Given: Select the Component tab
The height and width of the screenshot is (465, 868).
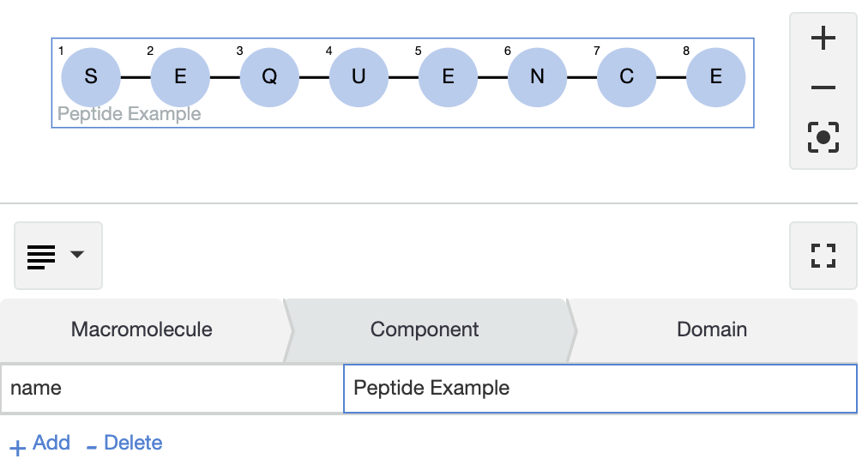Looking at the screenshot, I should [x=425, y=329].
